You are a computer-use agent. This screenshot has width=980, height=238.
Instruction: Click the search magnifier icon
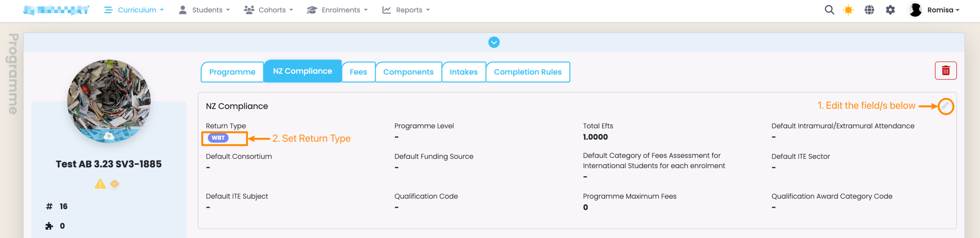[x=829, y=10]
